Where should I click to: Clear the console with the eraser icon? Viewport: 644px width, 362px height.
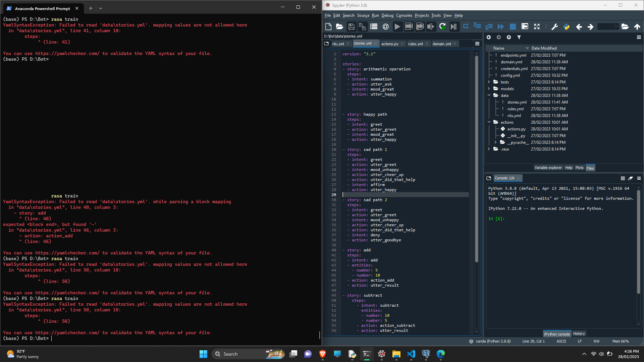tap(630, 178)
